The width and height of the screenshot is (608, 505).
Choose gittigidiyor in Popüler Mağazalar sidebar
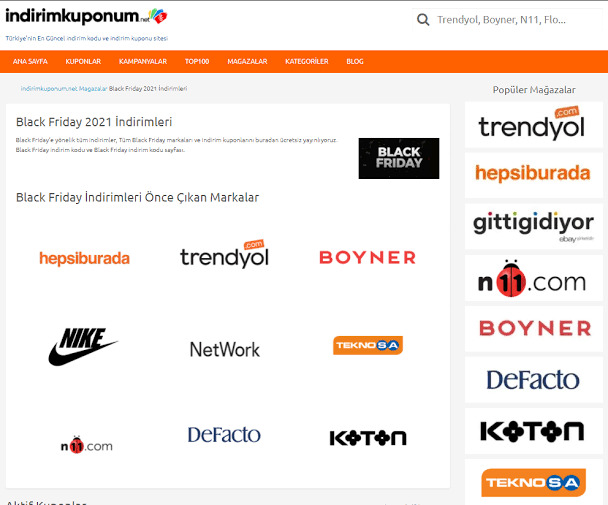coord(534,226)
